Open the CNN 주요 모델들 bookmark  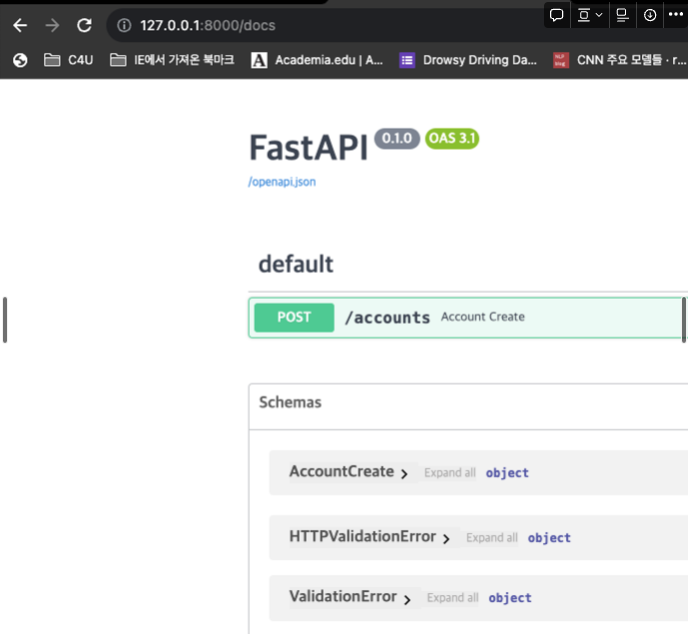tap(620, 60)
